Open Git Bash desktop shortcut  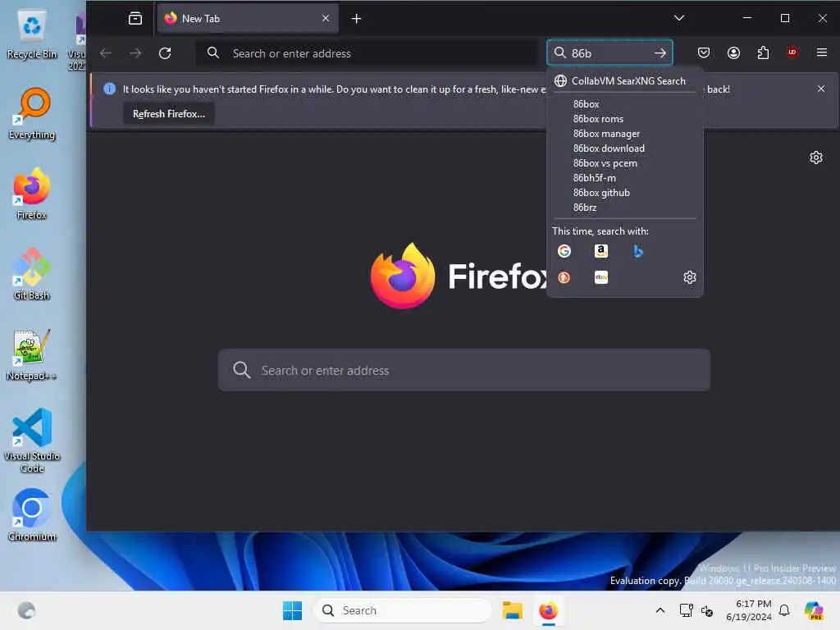click(x=32, y=274)
